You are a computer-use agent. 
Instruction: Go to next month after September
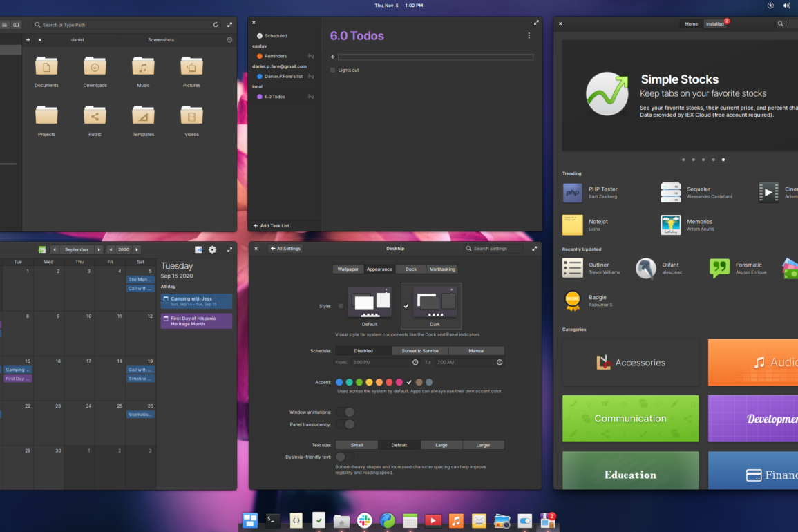coord(99,249)
